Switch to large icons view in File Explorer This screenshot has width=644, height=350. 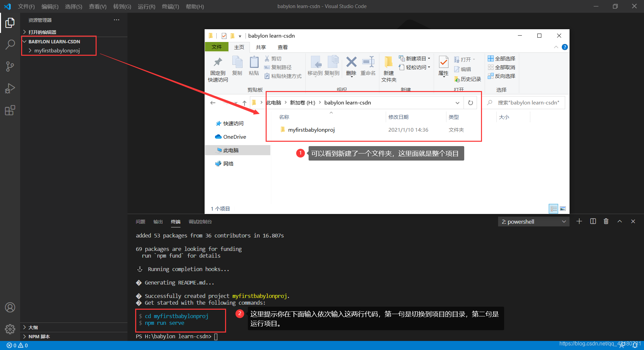coord(563,209)
